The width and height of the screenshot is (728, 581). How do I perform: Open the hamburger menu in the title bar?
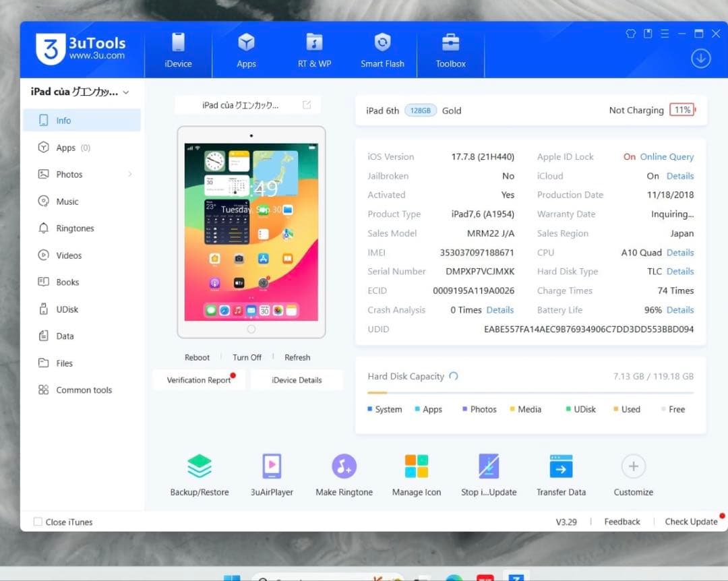665,33
